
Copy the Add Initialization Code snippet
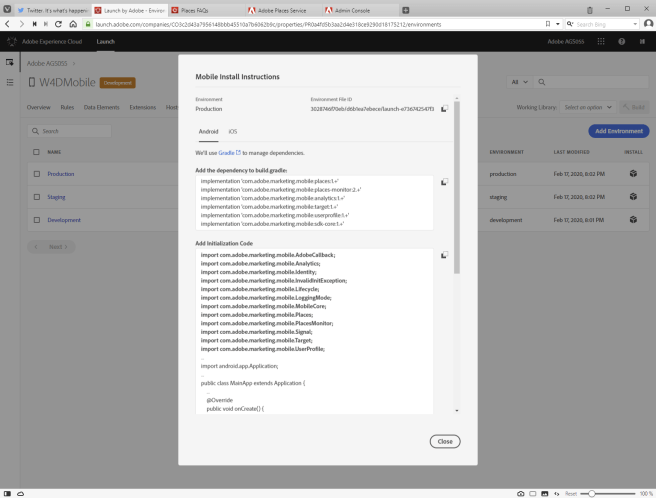(x=443, y=255)
